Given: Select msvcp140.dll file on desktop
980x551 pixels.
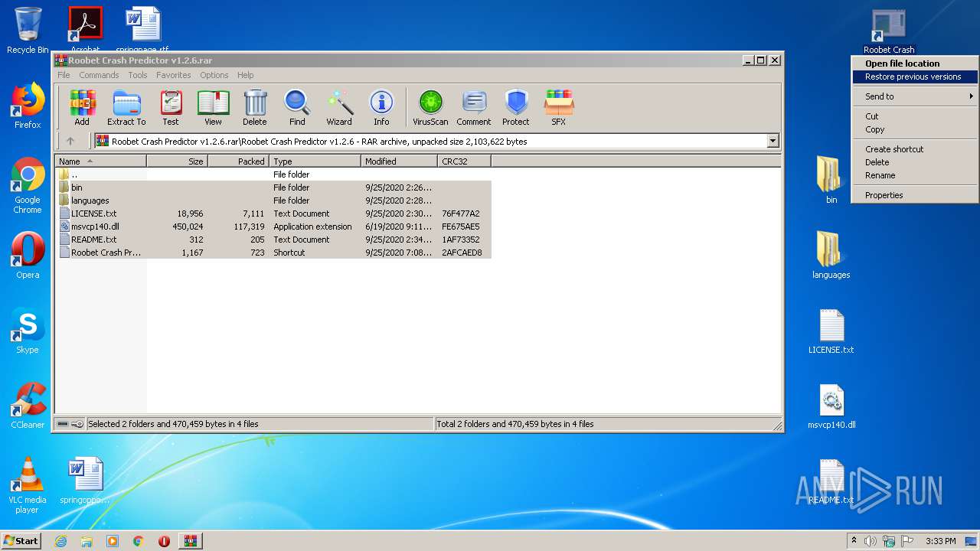Looking at the screenshot, I should coord(831,406).
